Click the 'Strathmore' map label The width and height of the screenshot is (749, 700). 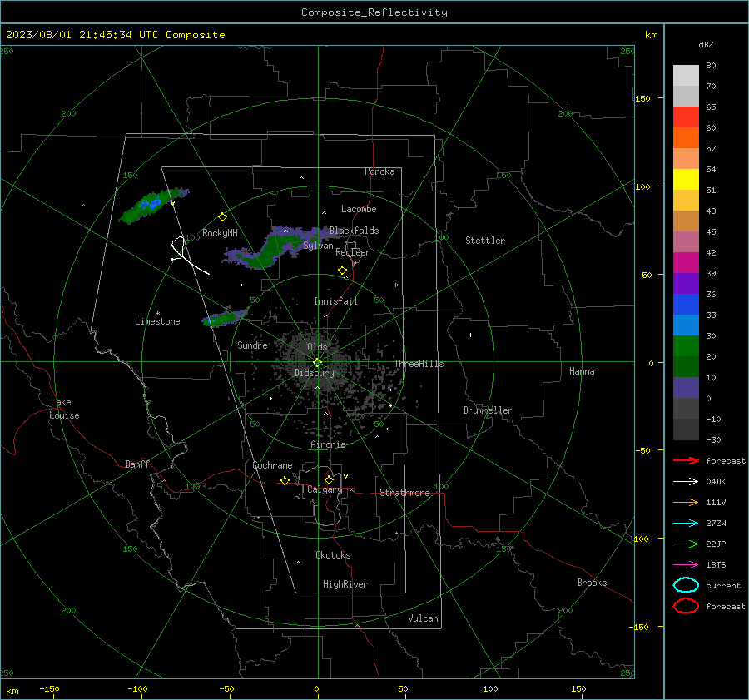pyautogui.click(x=404, y=493)
